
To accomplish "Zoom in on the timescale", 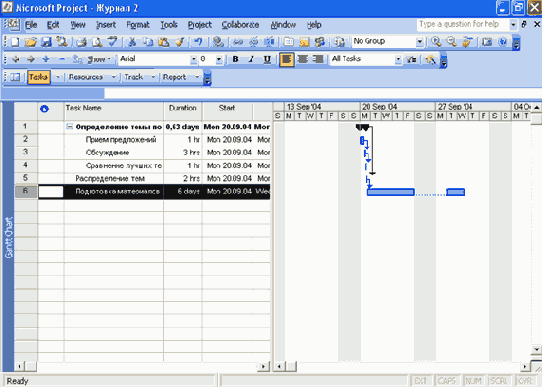I will [x=436, y=42].
